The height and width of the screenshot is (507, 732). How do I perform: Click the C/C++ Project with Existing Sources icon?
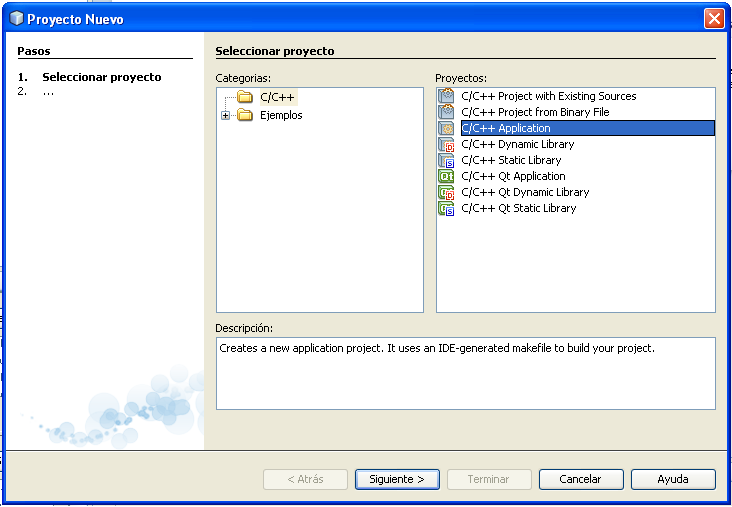446,96
